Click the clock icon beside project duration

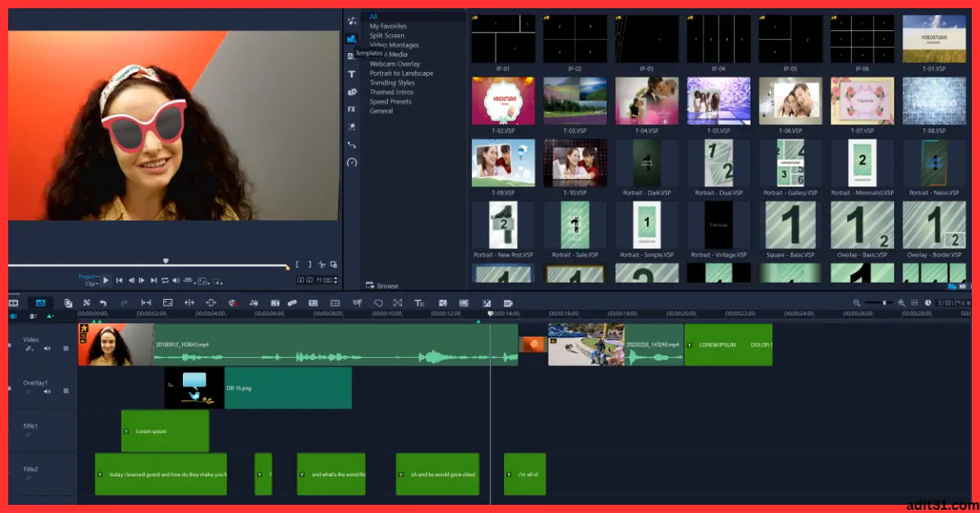tap(928, 303)
